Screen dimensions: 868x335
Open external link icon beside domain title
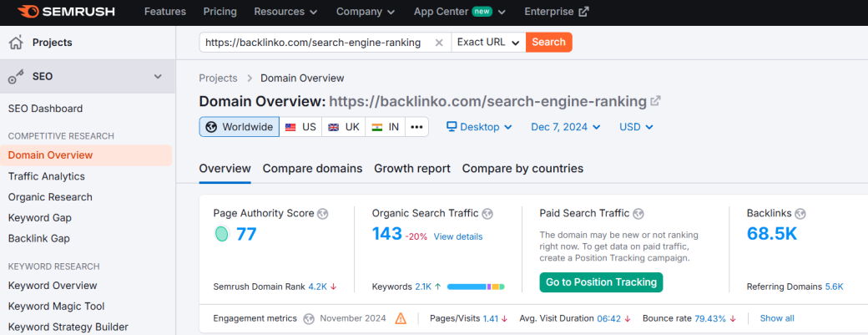click(x=655, y=101)
